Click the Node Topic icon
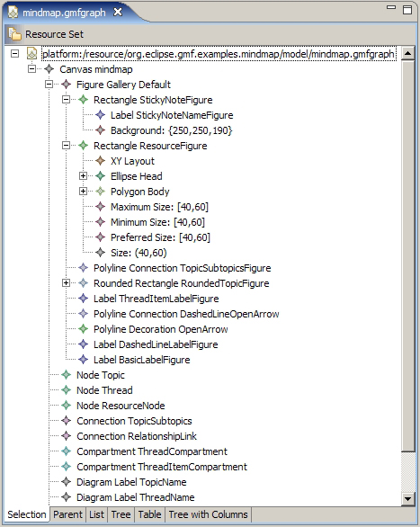This screenshot has height=527, width=420. click(67, 375)
